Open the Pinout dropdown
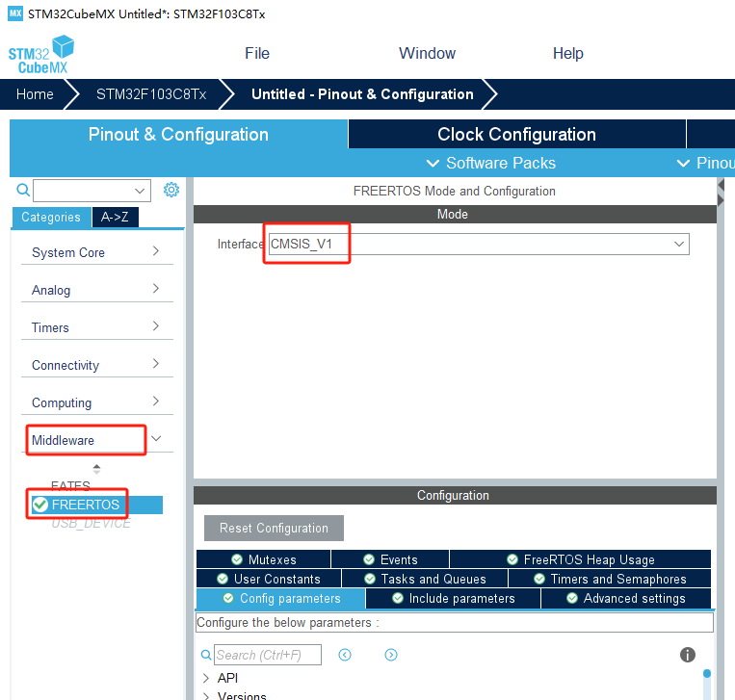This screenshot has height=700, width=735. click(705, 163)
